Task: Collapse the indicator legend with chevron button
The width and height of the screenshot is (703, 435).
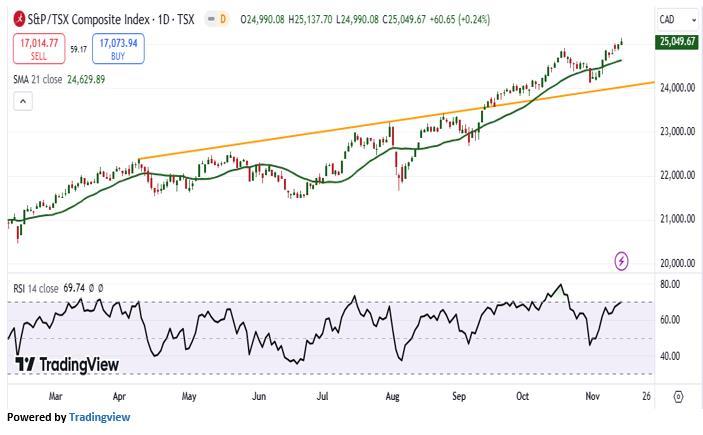Action: coord(24,101)
